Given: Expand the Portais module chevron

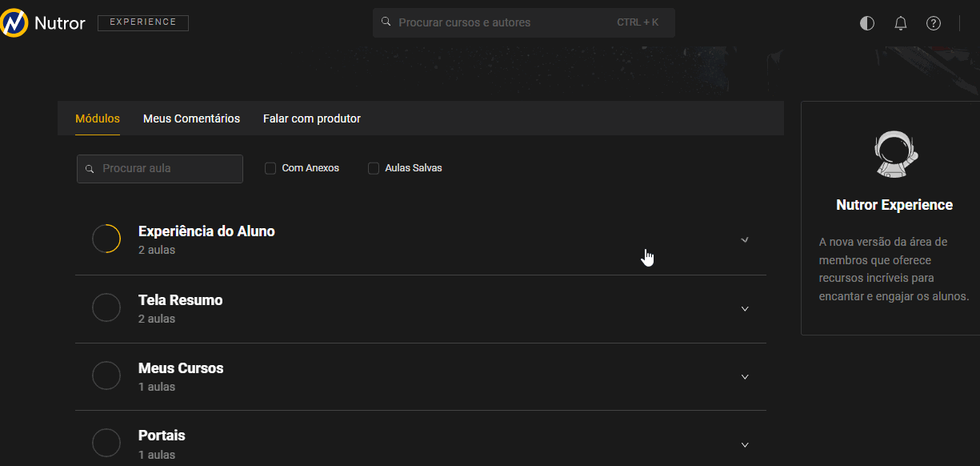Looking at the screenshot, I should 745,444.
